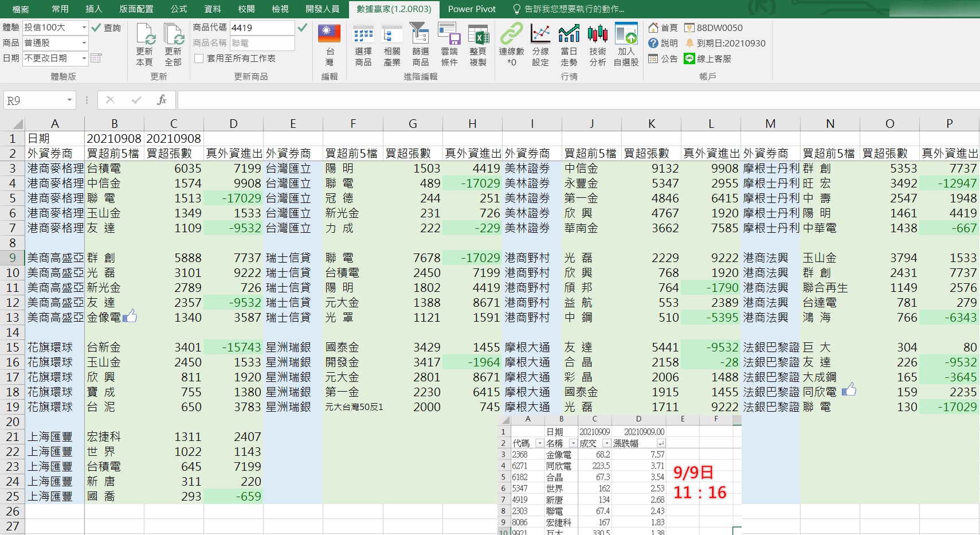Click the 首頁 home icon
Viewport: 980px width, 535px height.
coord(653,28)
